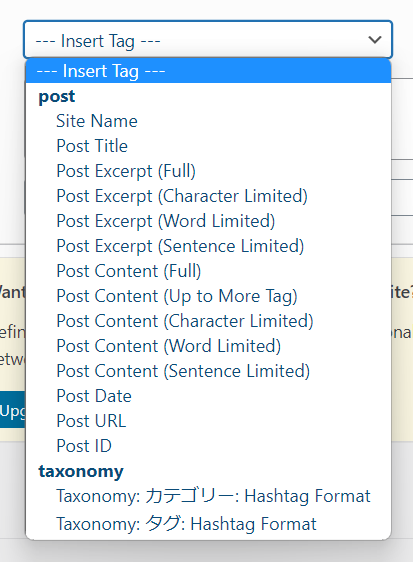Image resolution: width=413 pixels, height=562 pixels.
Task: Click the Insert Tag dropdown chevron arrow
Action: (x=375, y=39)
